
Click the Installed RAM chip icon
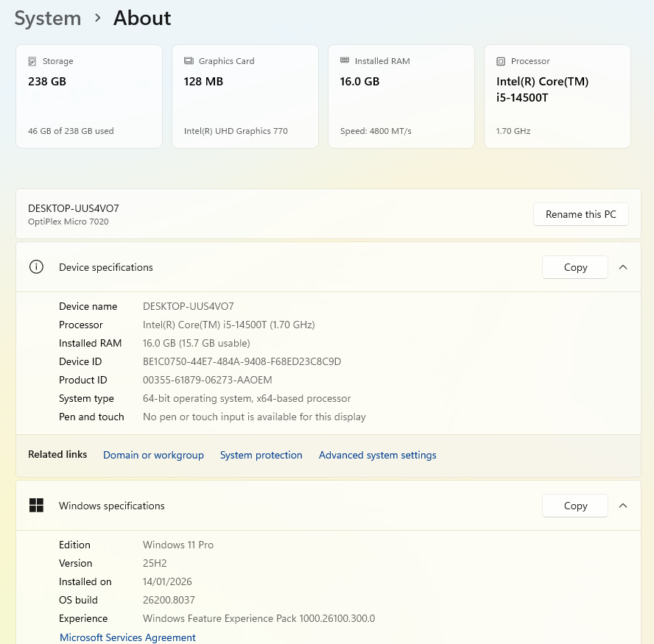(x=345, y=60)
